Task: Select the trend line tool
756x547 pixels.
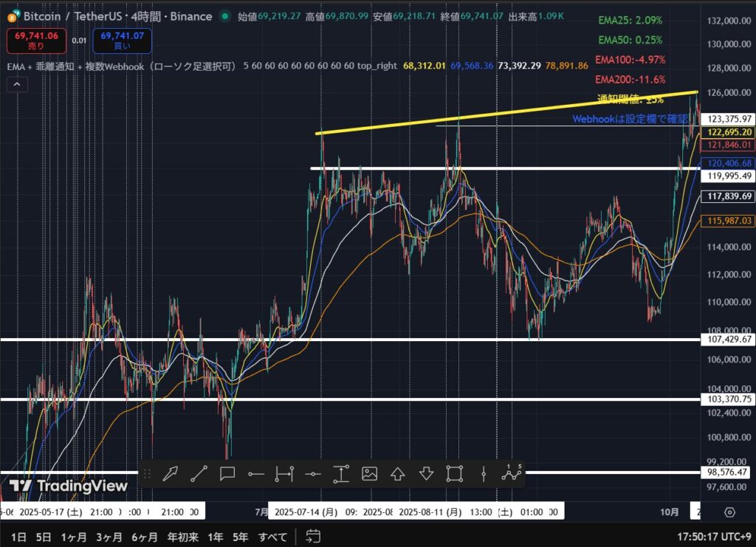Action: 199,473
